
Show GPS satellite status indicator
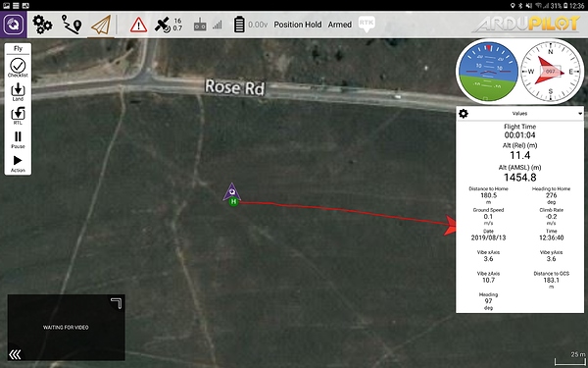point(169,25)
